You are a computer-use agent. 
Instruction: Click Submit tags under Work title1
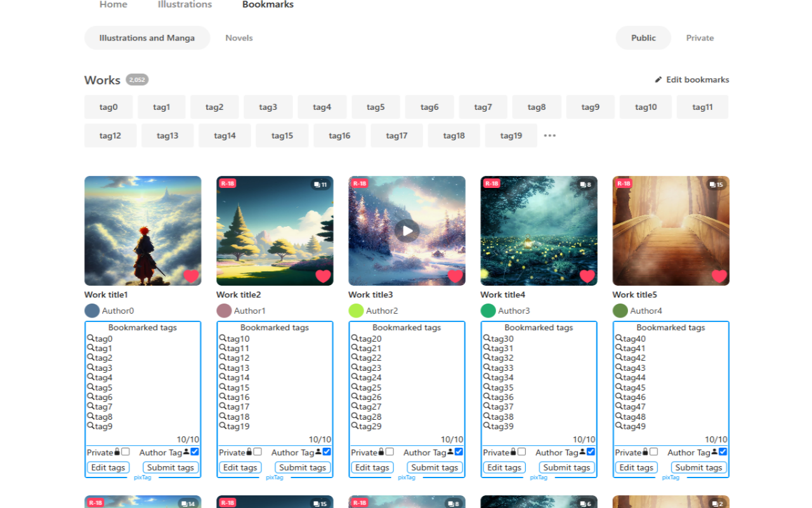(171, 467)
